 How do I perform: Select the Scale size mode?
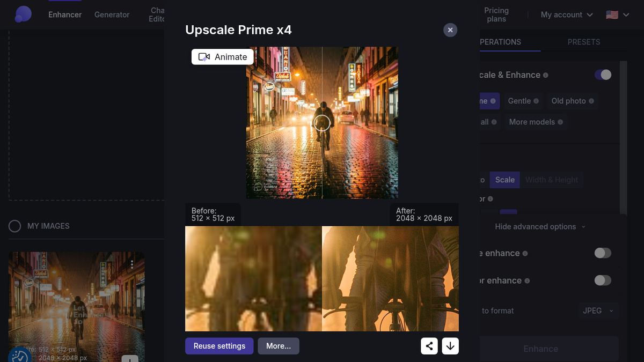coord(504,180)
